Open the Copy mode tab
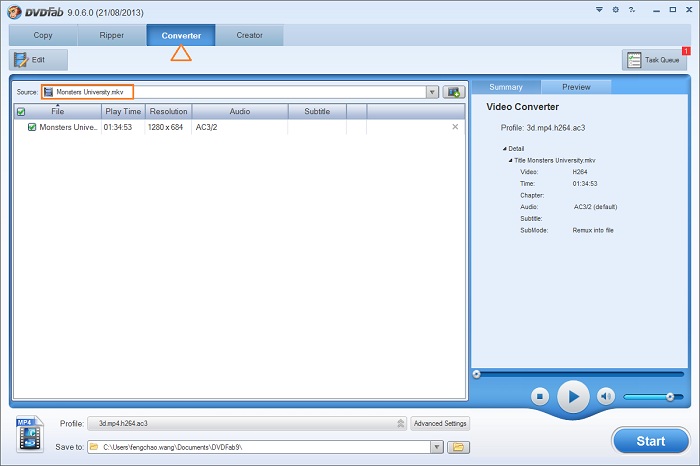Image resolution: width=700 pixels, height=466 pixels. [x=43, y=35]
